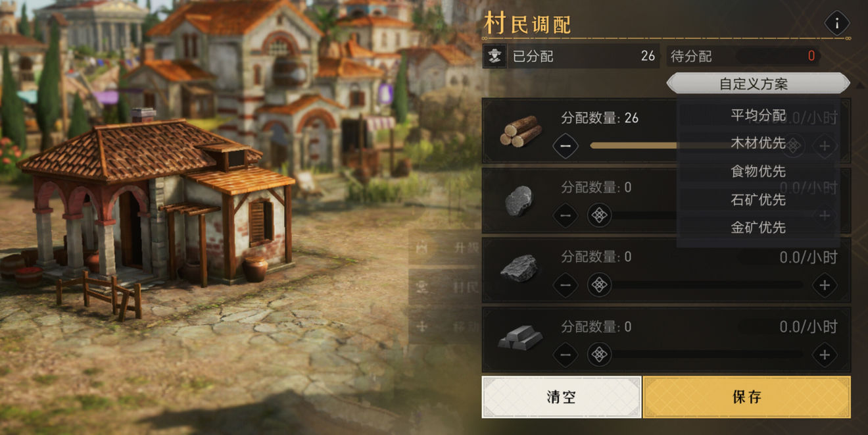Increase stone allocation with plus button
The image size is (868, 435).
click(825, 286)
